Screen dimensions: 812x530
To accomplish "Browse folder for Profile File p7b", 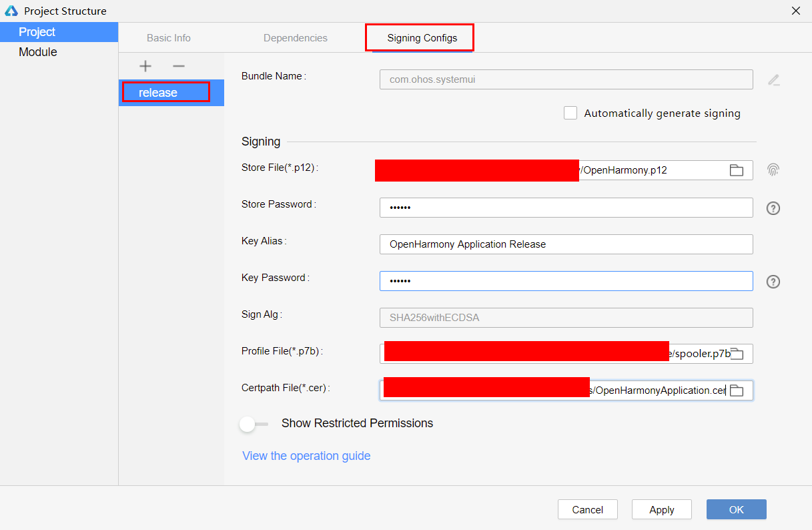I will click(737, 354).
